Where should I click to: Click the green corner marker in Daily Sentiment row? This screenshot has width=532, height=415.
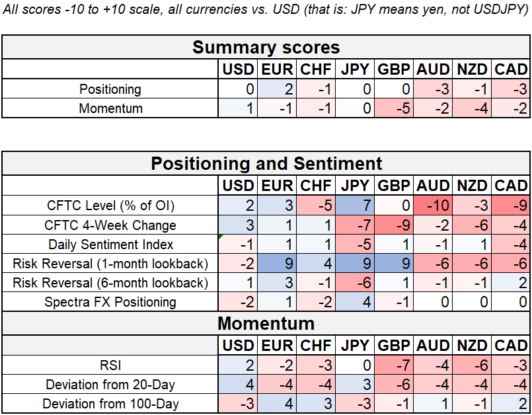point(221,237)
